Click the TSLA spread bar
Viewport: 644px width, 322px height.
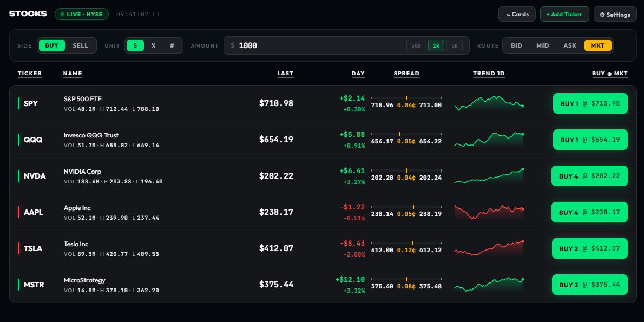[406, 243]
